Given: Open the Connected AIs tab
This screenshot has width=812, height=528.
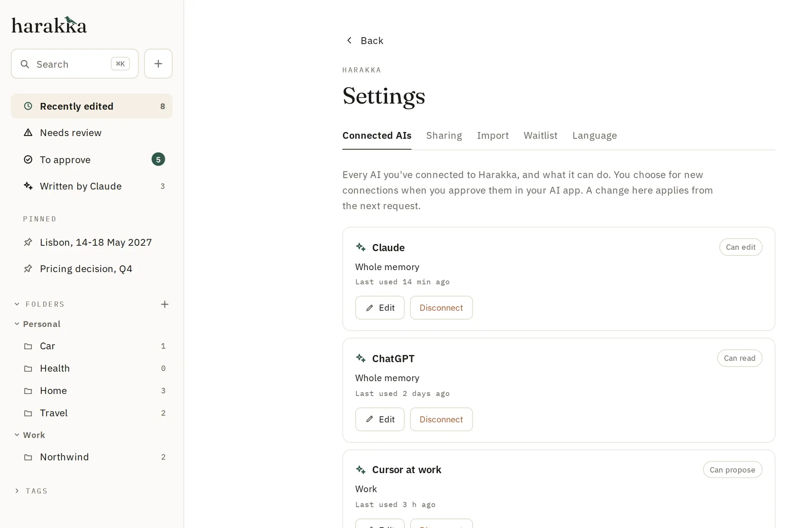Looking at the screenshot, I should tap(377, 136).
